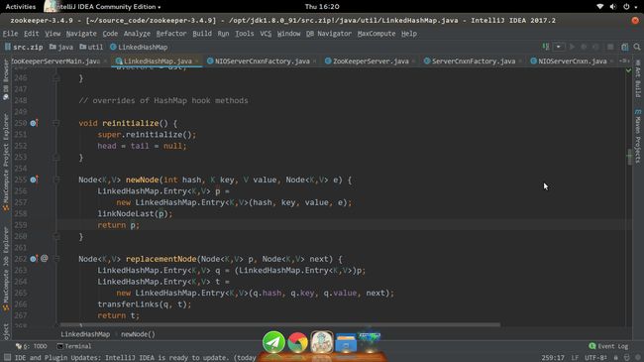Open the run configuration dropdown
This screenshot has height=362, width=644.
point(558,47)
